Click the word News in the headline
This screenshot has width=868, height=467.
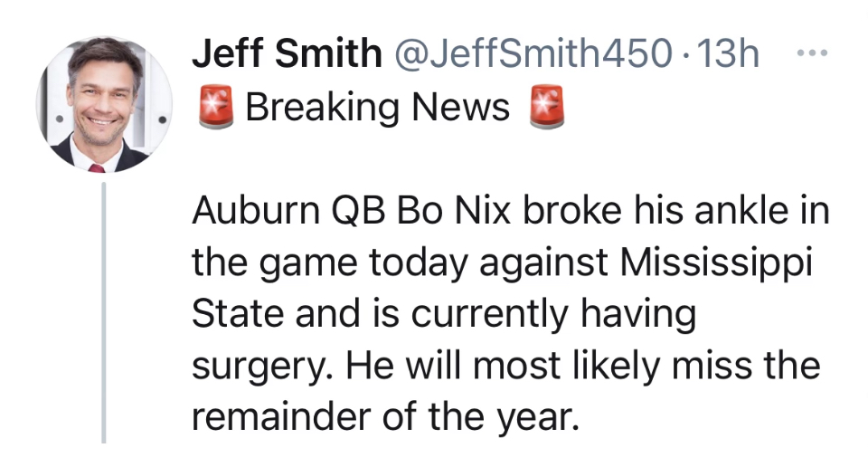point(461,107)
